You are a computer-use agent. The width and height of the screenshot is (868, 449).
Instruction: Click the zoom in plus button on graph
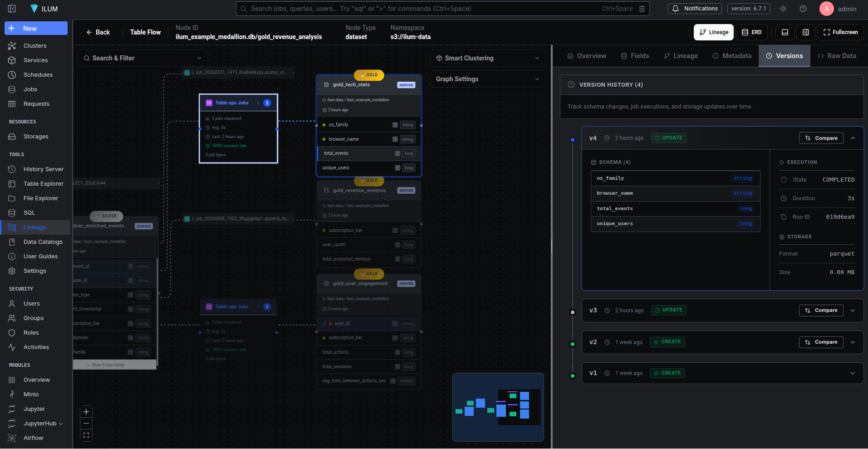click(x=86, y=412)
